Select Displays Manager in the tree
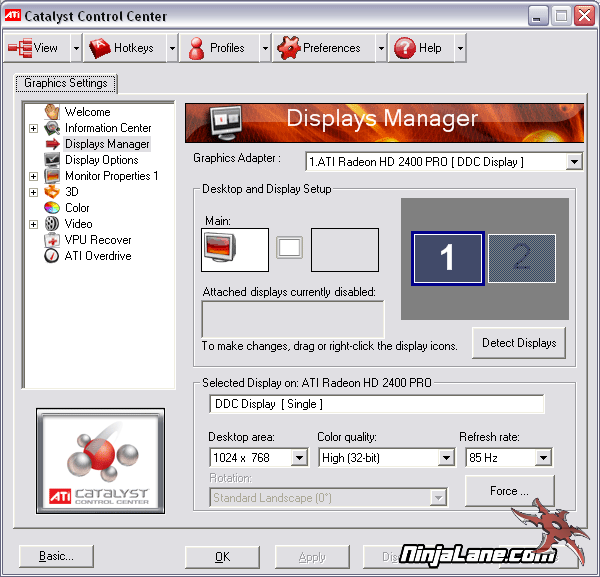 point(107,144)
